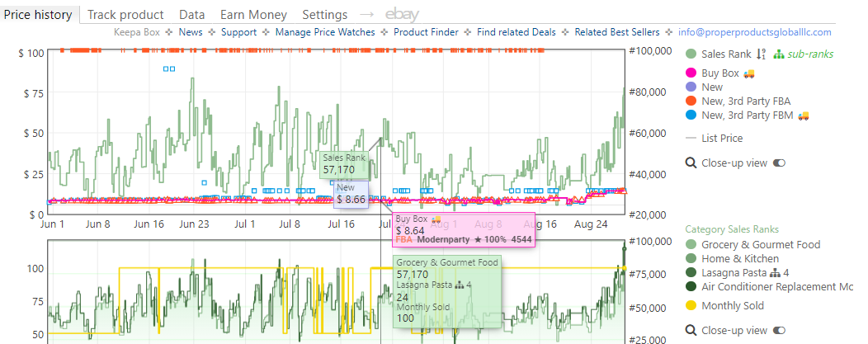Screen dimensions: 868x344
Task: Open the Price history tab
Action: point(38,14)
